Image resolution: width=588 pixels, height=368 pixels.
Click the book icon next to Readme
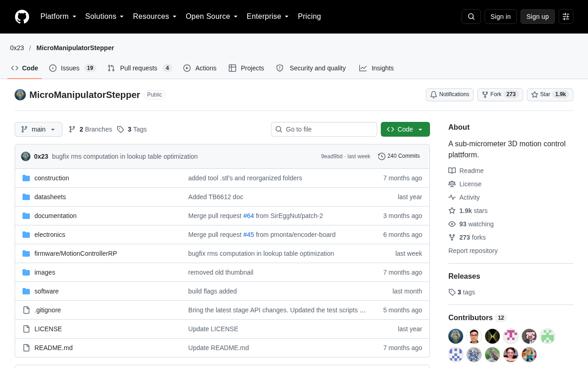coord(452,171)
